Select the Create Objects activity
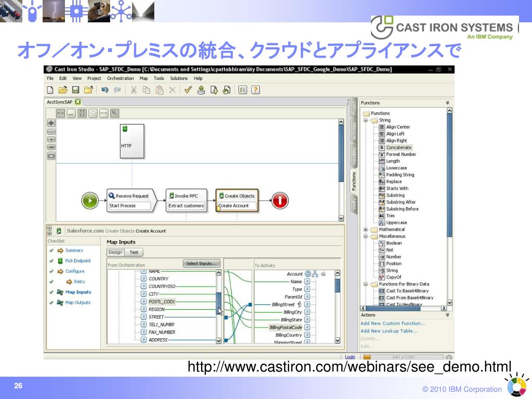The image size is (532, 399). [x=237, y=201]
